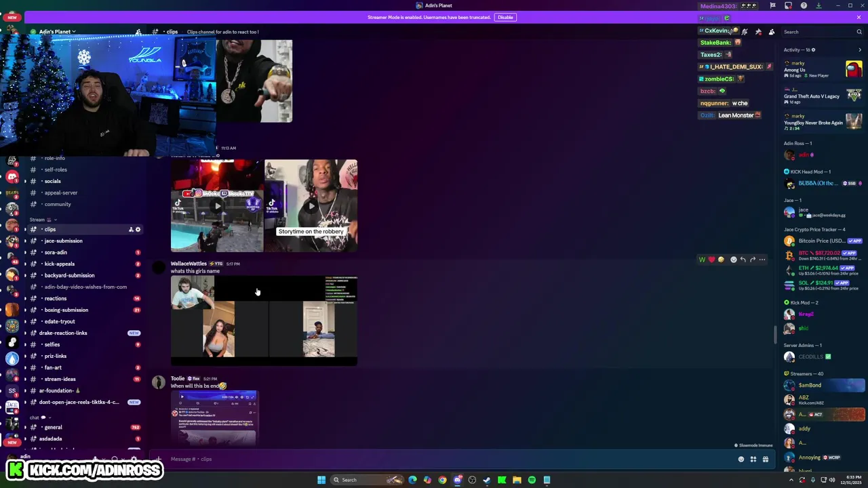Expand threads arrow beside kick-appeals

25,264
